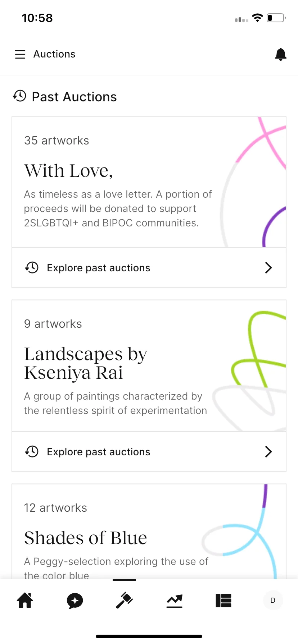The image size is (298, 644).
Task: Open the hamburger menu icon
Action: point(20,54)
